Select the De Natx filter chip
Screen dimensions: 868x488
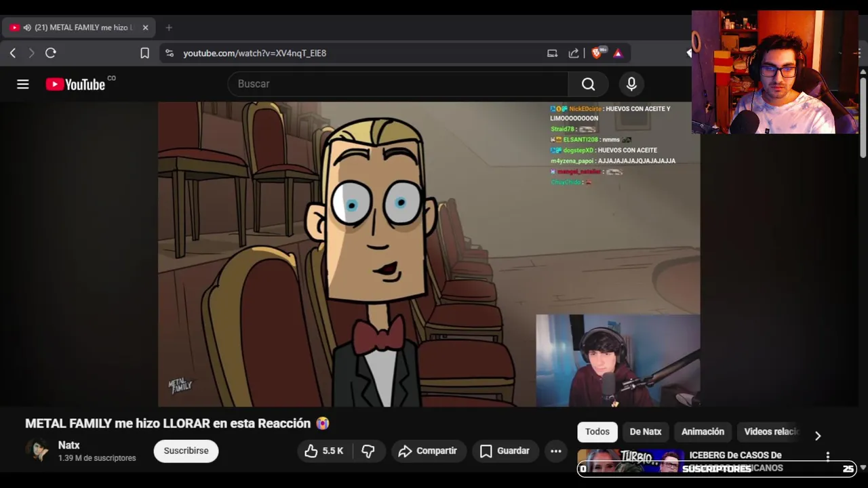pyautogui.click(x=646, y=432)
